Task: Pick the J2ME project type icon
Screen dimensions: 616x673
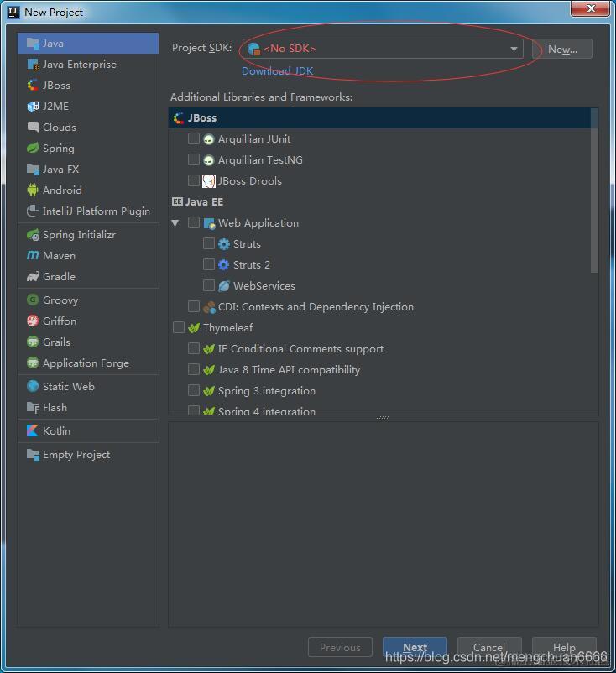Action: 33,106
